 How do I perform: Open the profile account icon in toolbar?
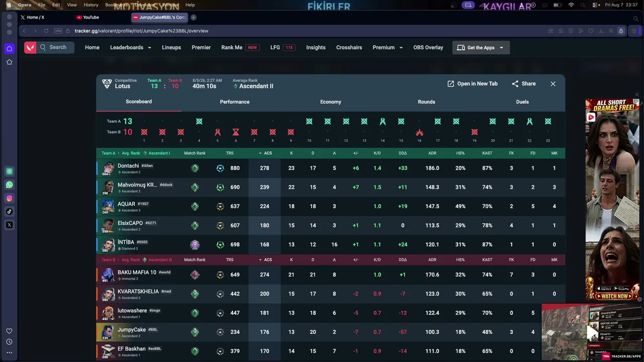(x=621, y=31)
